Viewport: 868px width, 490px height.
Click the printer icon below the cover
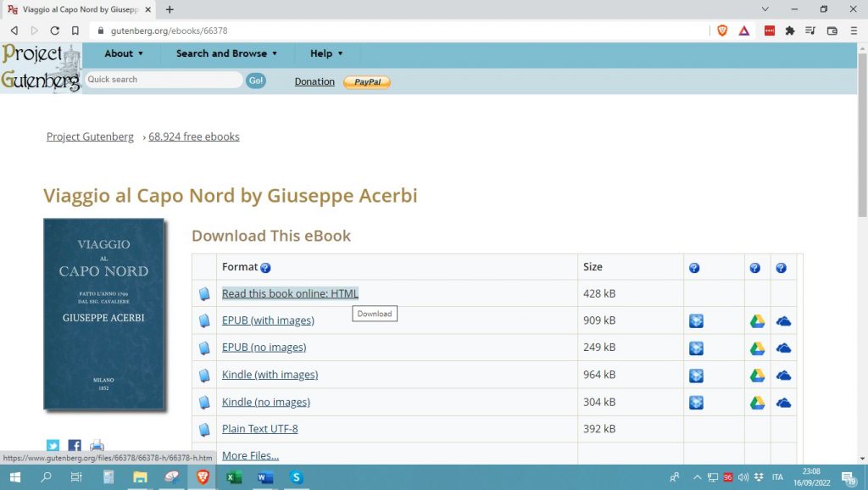click(97, 446)
